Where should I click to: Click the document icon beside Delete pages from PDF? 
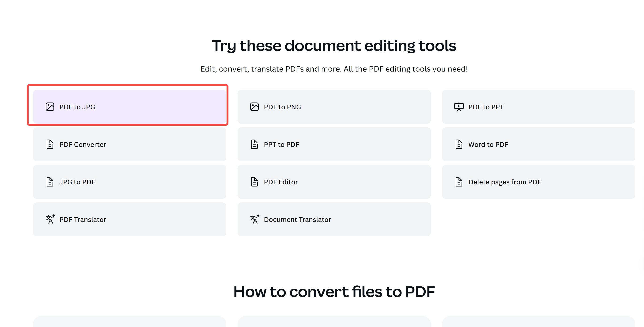tap(459, 182)
